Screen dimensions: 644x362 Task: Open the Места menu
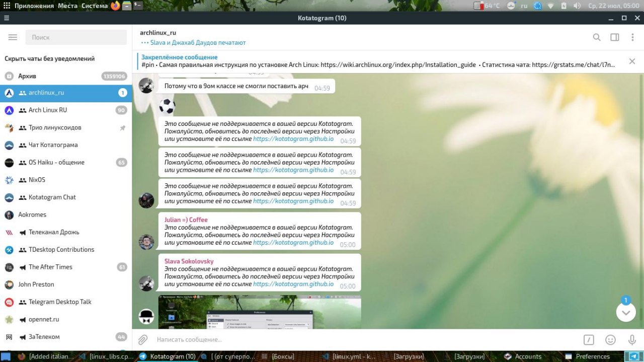pyautogui.click(x=67, y=6)
